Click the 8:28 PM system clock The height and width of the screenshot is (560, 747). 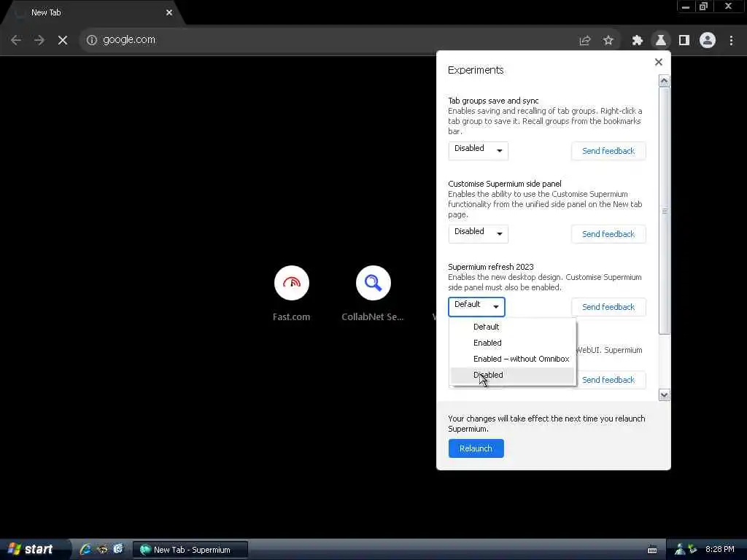pyautogui.click(x=720, y=549)
